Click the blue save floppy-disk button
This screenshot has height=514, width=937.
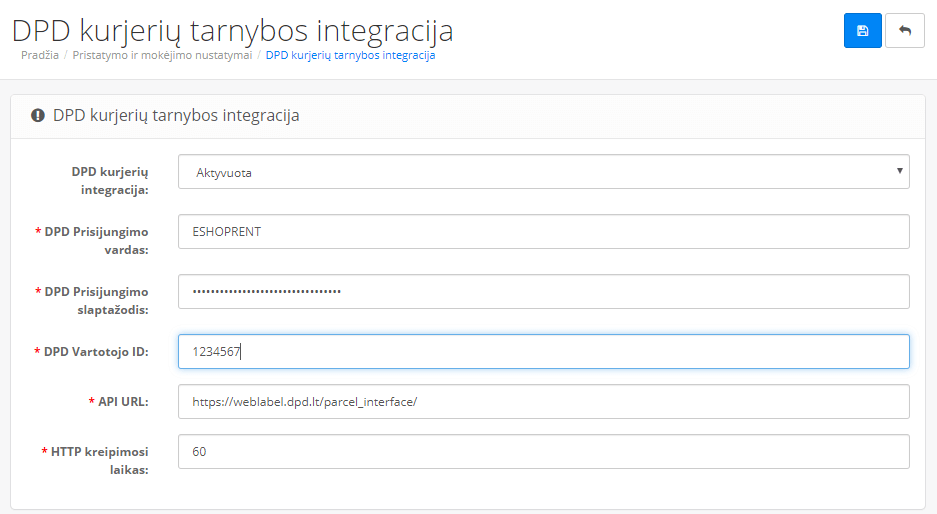coord(862,30)
